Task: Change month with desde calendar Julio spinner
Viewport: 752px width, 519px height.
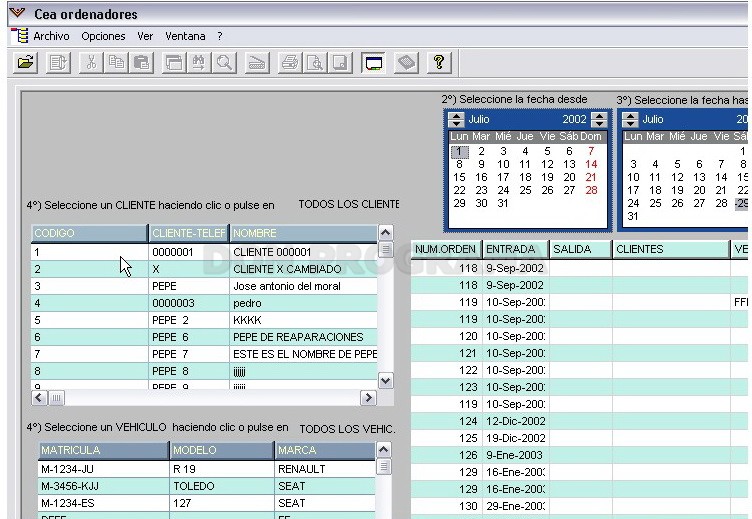Action: click(456, 119)
